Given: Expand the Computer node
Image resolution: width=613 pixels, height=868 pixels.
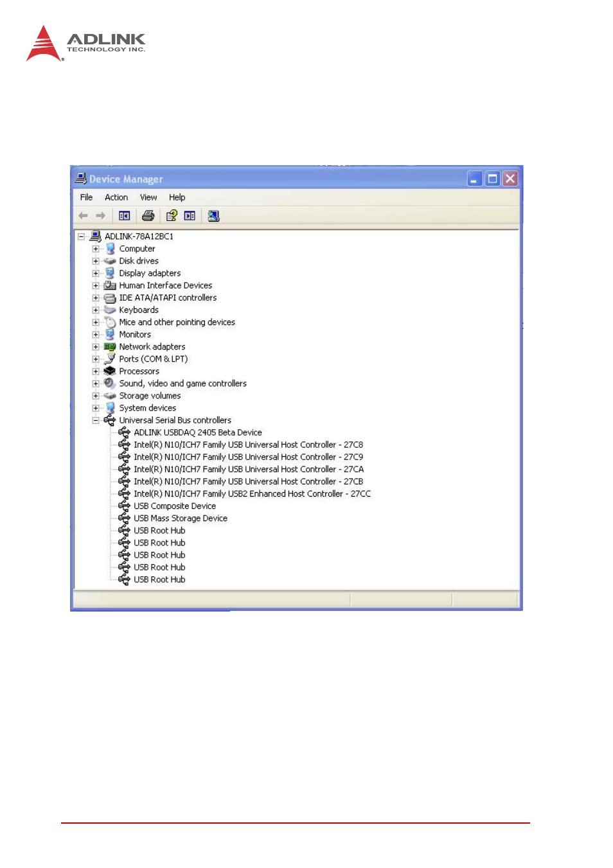Looking at the screenshot, I should click(x=96, y=249).
